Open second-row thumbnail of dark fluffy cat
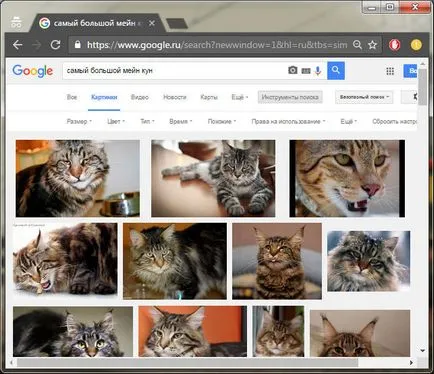Viewport: 434px width, 374px height. (175, 261)
